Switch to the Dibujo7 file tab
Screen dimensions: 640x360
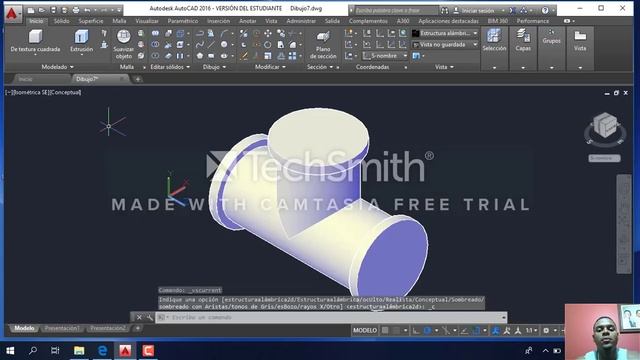[x=100, y=79]
